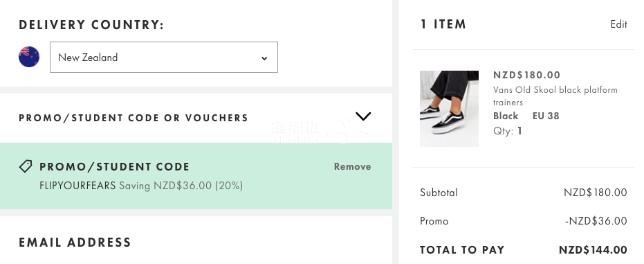Click the FLIPYOURFEARS code text

77,186
